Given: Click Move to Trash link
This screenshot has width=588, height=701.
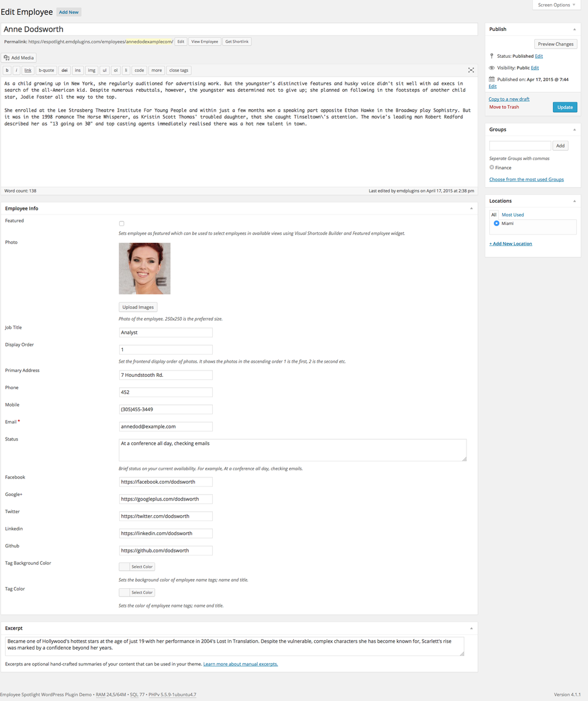Looking at the screenshot, I should tap(504, 107).
